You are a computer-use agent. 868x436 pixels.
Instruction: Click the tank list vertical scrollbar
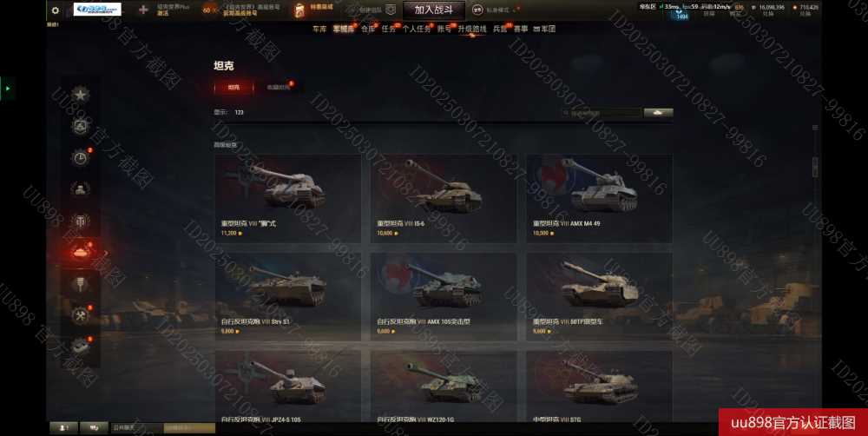[815, 167]
